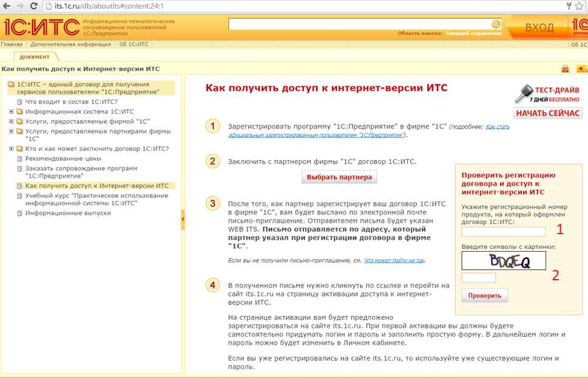
Task: Click the yellow left-arrow navigation icon
Action: pos(580,68)
